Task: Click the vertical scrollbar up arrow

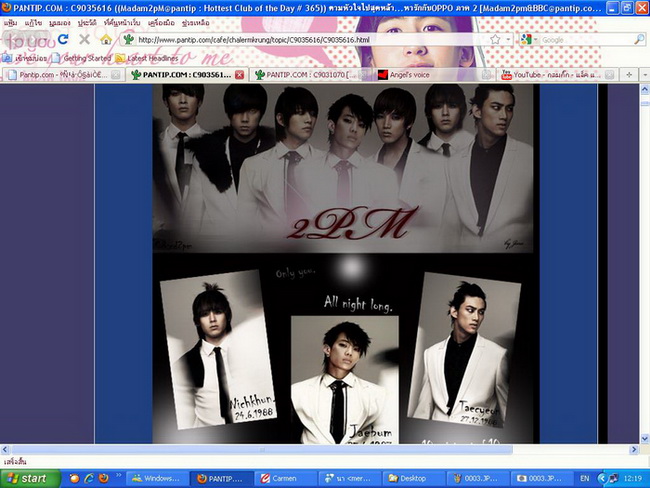Action: coord(645,89)
